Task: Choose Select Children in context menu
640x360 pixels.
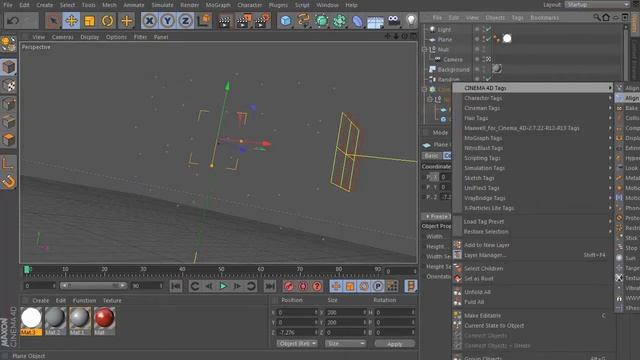Action: click(533, 269)
